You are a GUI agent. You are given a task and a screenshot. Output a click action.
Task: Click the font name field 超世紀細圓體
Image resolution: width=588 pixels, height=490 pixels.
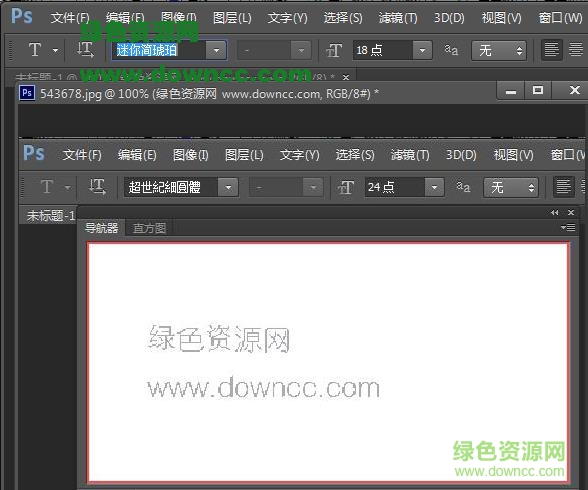(171, 187)
